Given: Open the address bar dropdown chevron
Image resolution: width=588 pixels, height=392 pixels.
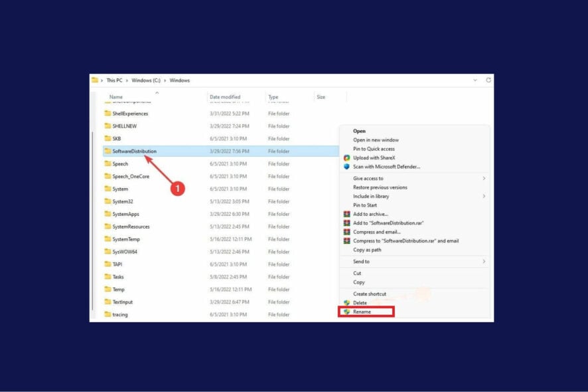Looking at the screenshot, I should (x=474, y=80).
